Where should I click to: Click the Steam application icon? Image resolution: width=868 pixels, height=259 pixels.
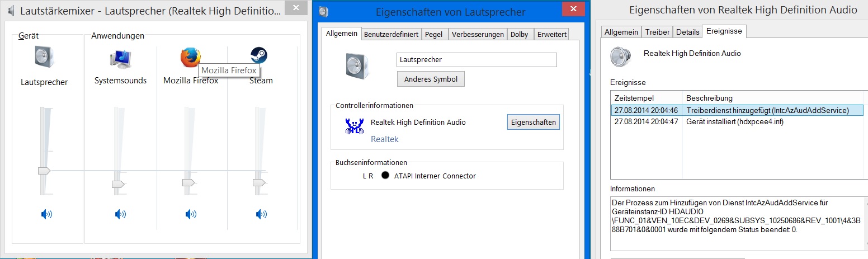pos(258,55)
